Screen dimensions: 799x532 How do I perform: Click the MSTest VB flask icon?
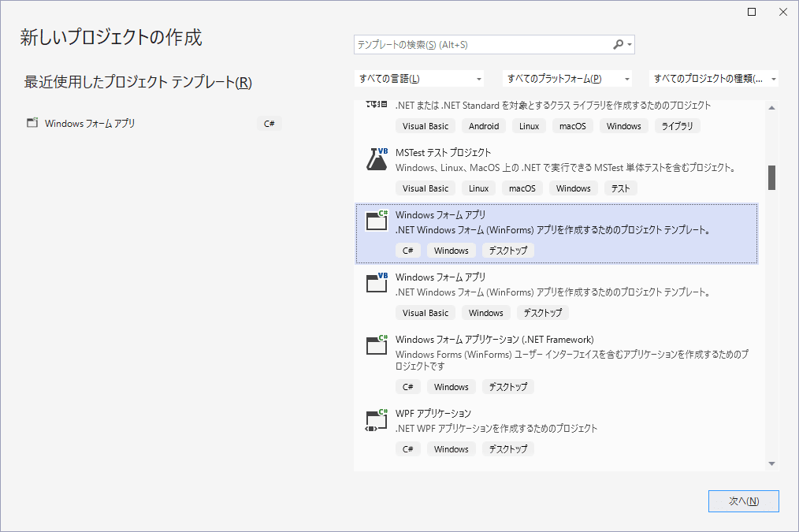pos(377,159)
